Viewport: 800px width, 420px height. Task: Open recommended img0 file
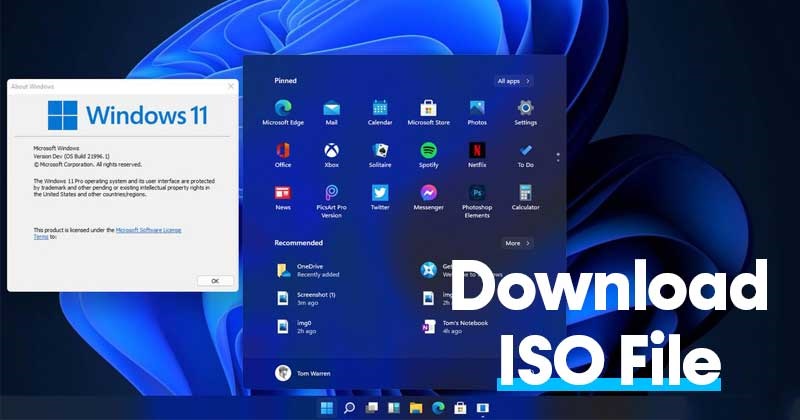click(295, 327)
